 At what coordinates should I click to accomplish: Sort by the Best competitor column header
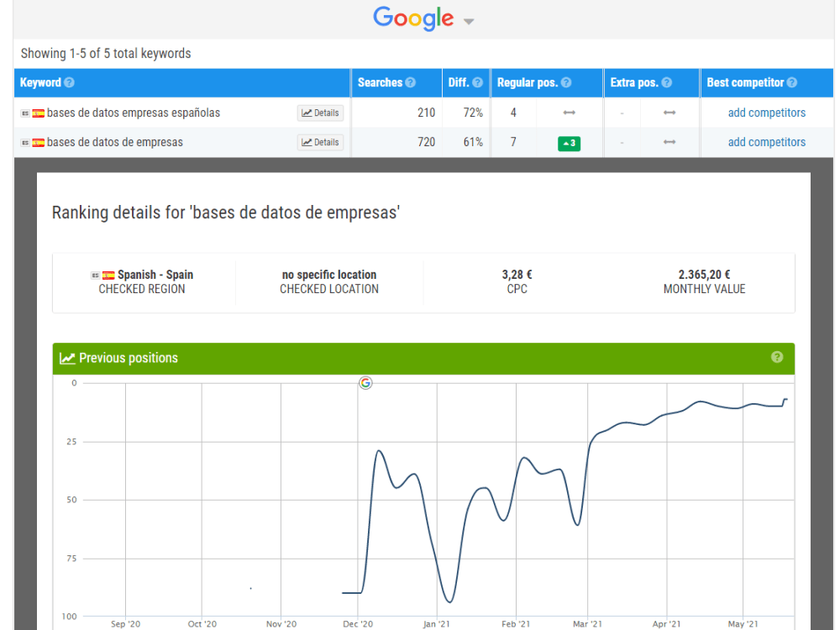[x=745, y=82]
